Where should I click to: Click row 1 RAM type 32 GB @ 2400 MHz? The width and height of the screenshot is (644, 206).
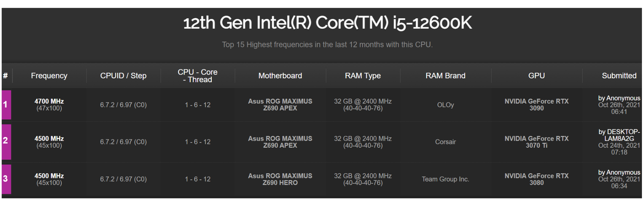point(363,105)
